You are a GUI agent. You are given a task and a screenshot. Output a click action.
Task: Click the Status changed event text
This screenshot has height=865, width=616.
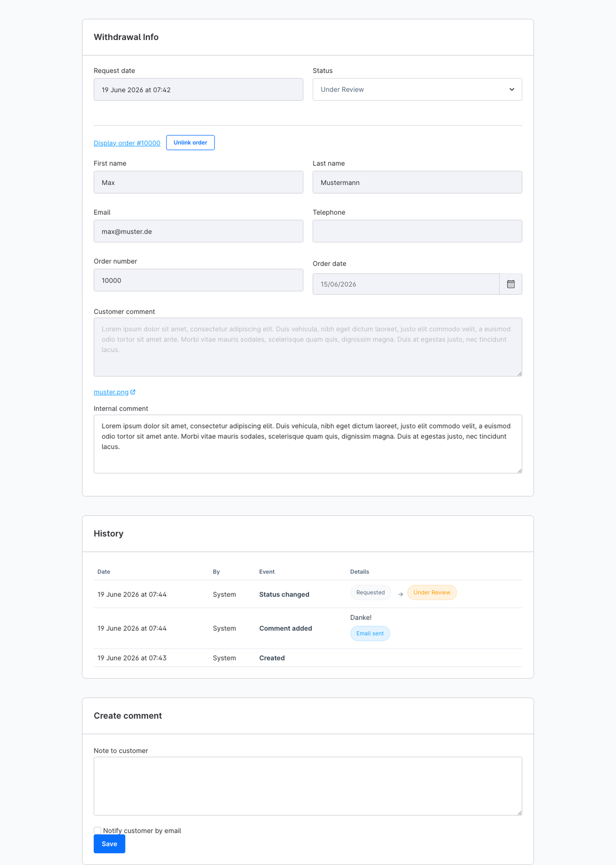(284, 594)
